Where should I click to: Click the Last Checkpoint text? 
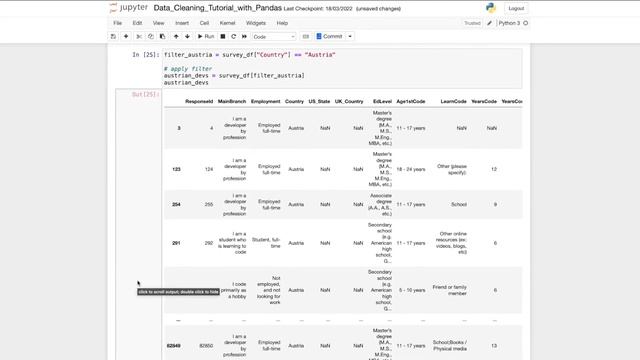click(318, 9)
